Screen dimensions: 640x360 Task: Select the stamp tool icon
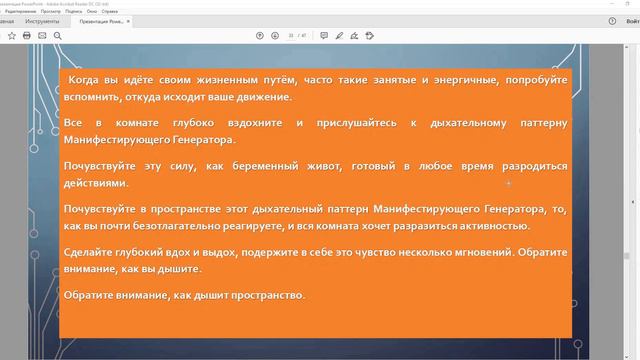[370, 36]
